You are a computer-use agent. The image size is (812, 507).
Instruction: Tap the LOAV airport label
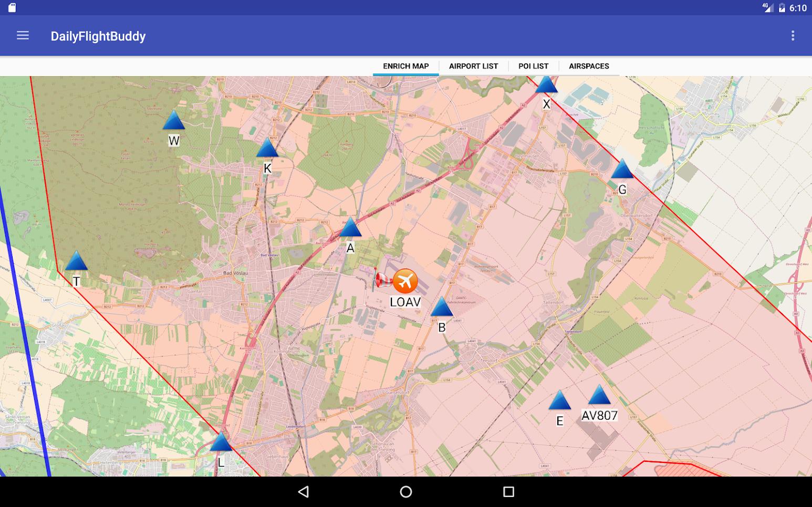coord(405,302)
